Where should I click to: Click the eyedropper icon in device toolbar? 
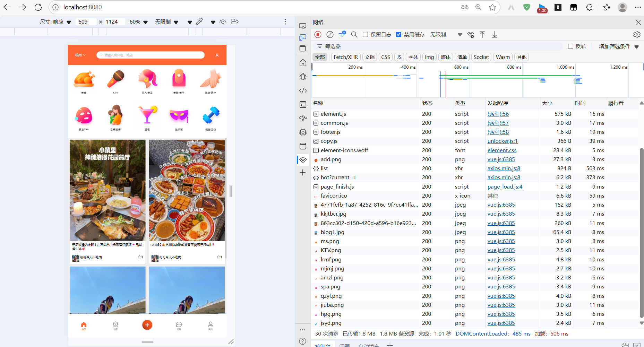pos(199,22)
